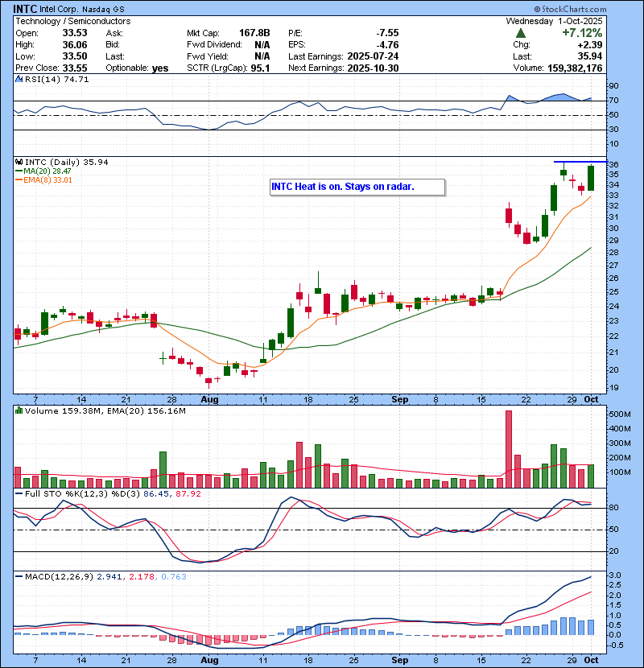Click the Aug label on price chart axis
Screen dimensions: 644x668
209,400
